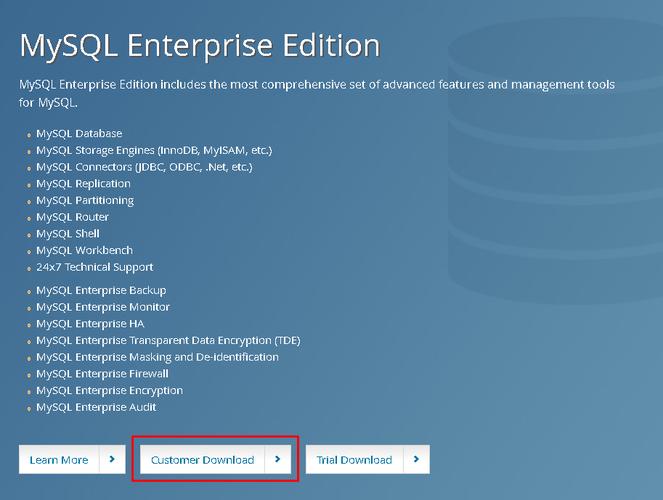Click MySQL Enterprise Audit item
This screenshot has width=663, height=500.
coord(96,407)
